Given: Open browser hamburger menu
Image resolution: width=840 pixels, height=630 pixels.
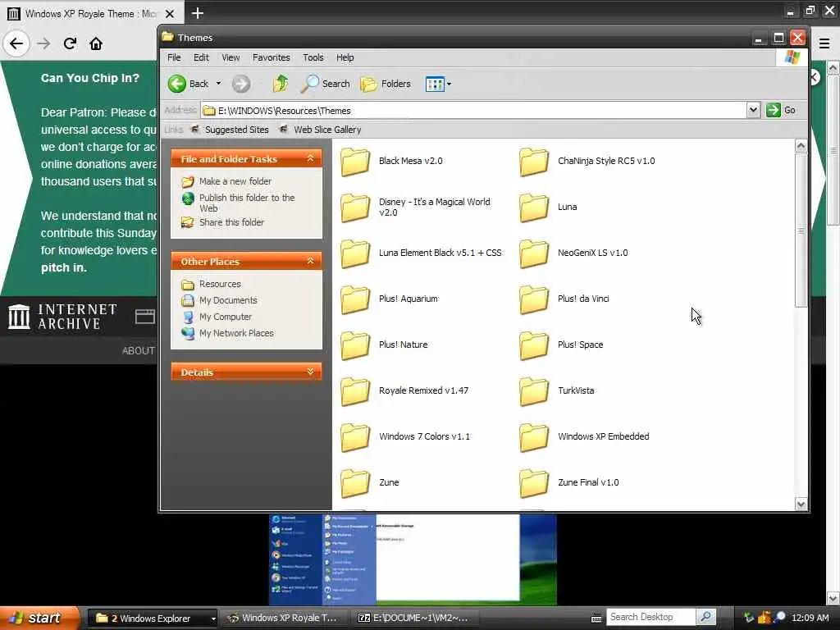Looking at the screenshot, I should pyautogui.click(x=824, y=43).
